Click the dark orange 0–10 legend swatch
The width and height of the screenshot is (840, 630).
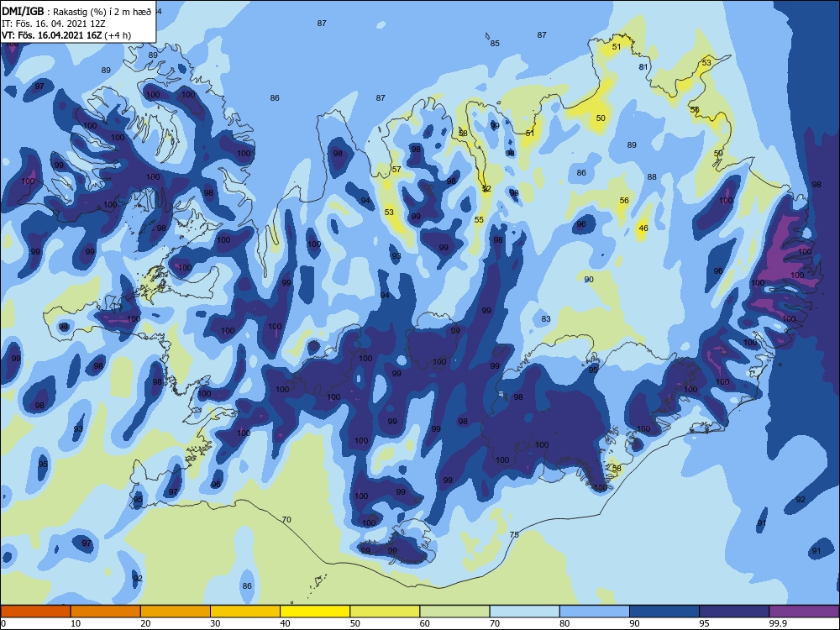coord(35,612)
